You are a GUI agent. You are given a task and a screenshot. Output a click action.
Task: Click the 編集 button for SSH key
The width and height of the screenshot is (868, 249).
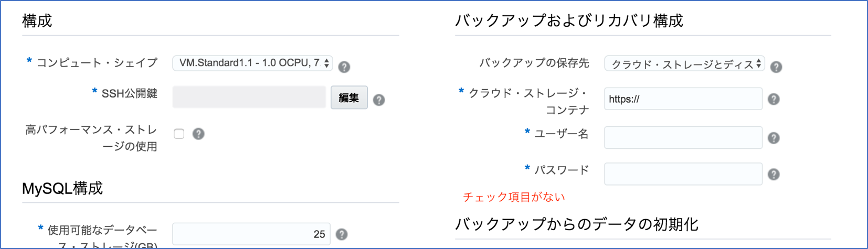(349, 98)
